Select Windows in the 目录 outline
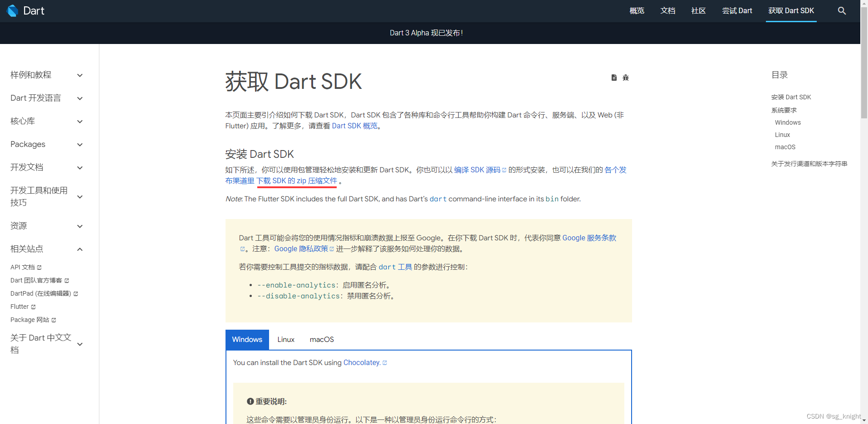The height and width of the screenshot is (424, 868). (787, 122)
